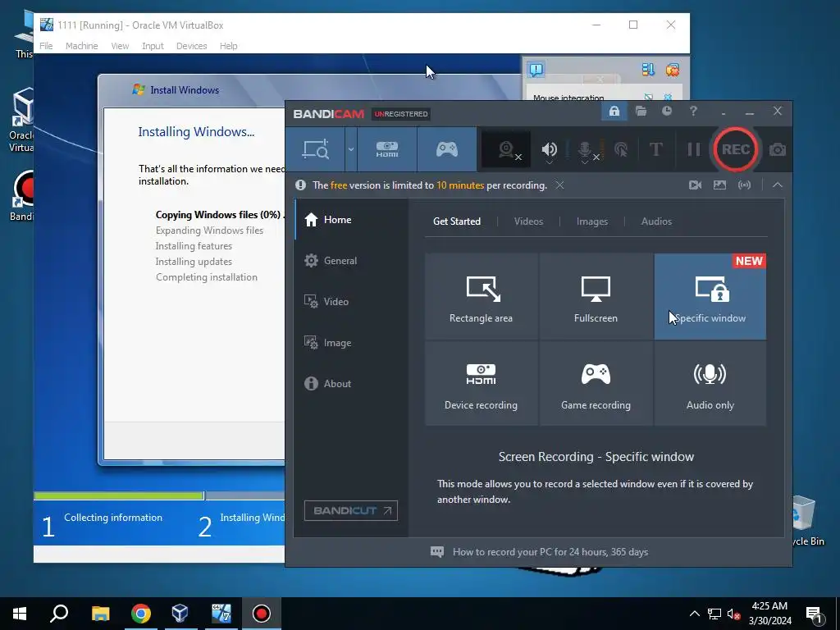Dismiss the free version limit notice
The height and width of the screenshot is (630, 840).
point(559,185)
